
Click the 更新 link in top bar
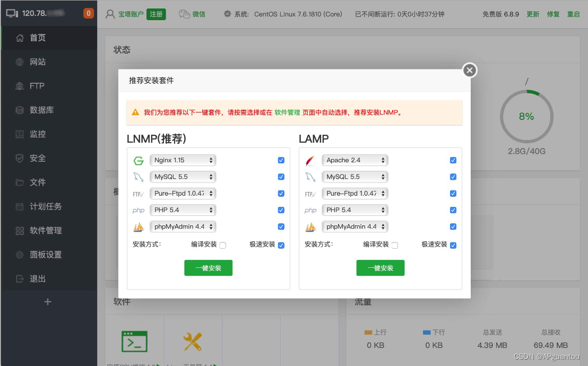(532, 14)
